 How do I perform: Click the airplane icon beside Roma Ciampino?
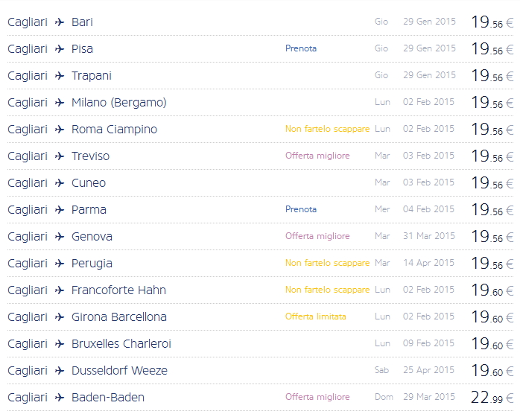(60, 130)
